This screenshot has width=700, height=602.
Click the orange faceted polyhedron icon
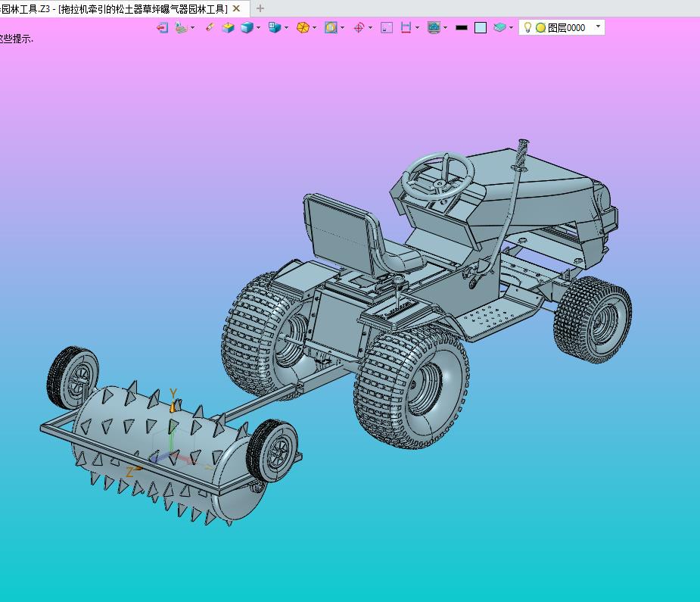tap(303, 28)
